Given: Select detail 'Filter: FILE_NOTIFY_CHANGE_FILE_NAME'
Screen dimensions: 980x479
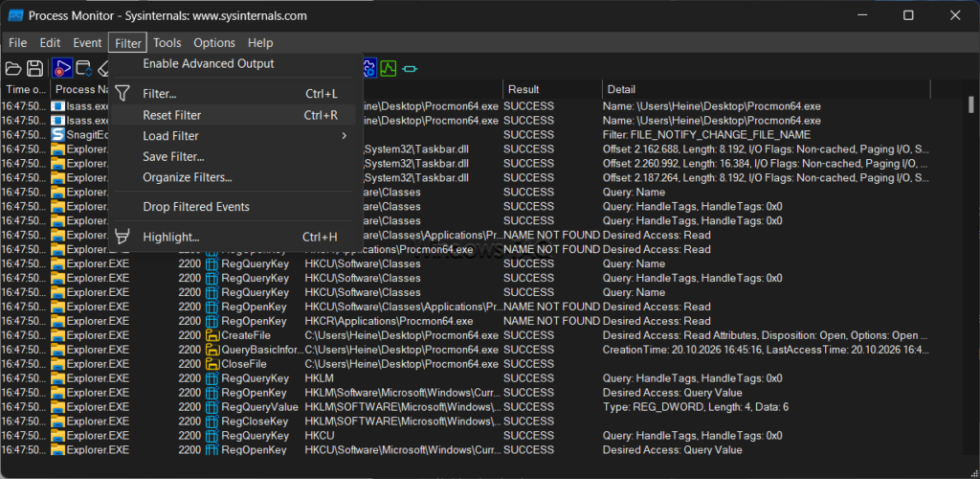Looking at the screenshot, I should [706, 134].
